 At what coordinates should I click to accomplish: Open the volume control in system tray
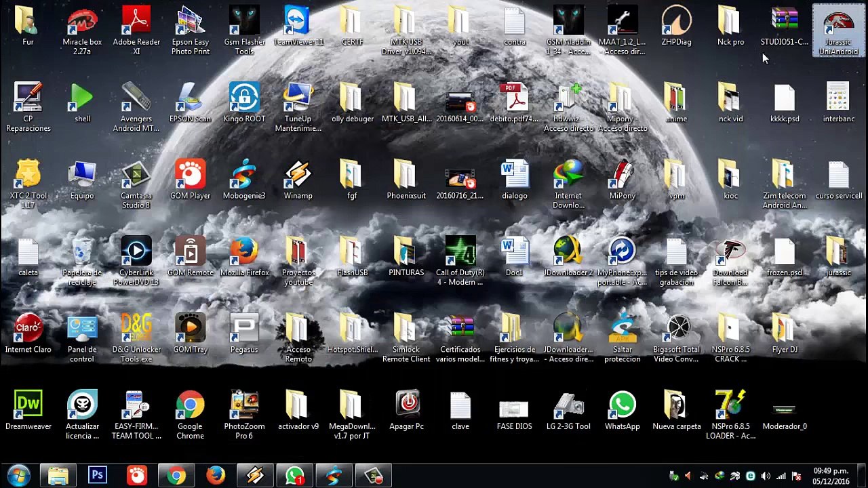tap(766, 476)
